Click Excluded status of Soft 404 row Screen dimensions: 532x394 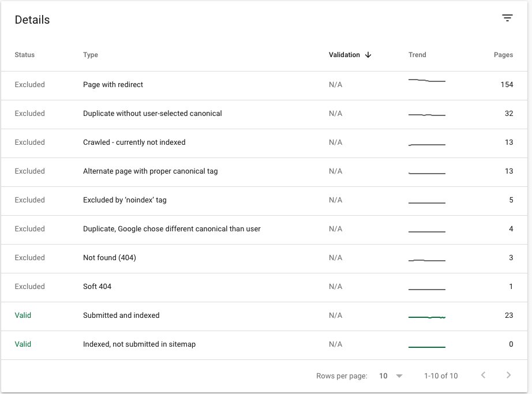(29, 286)
